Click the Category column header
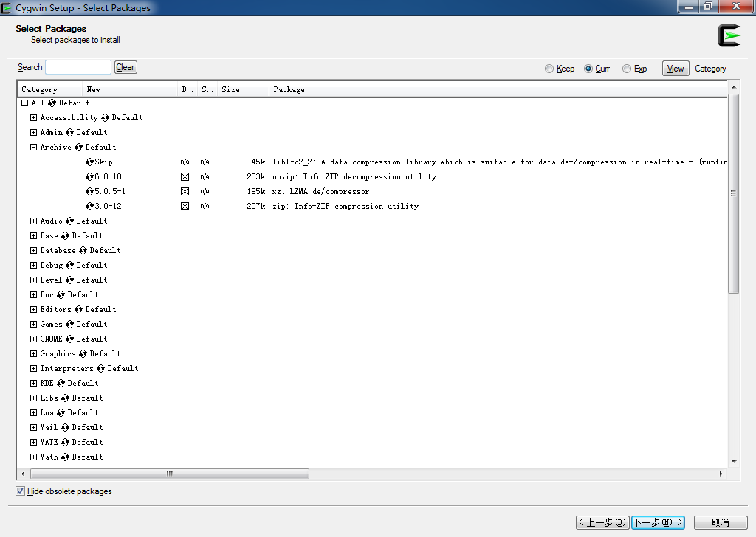The height and width of the screenshot is (537, 756). tap(50, 89)
